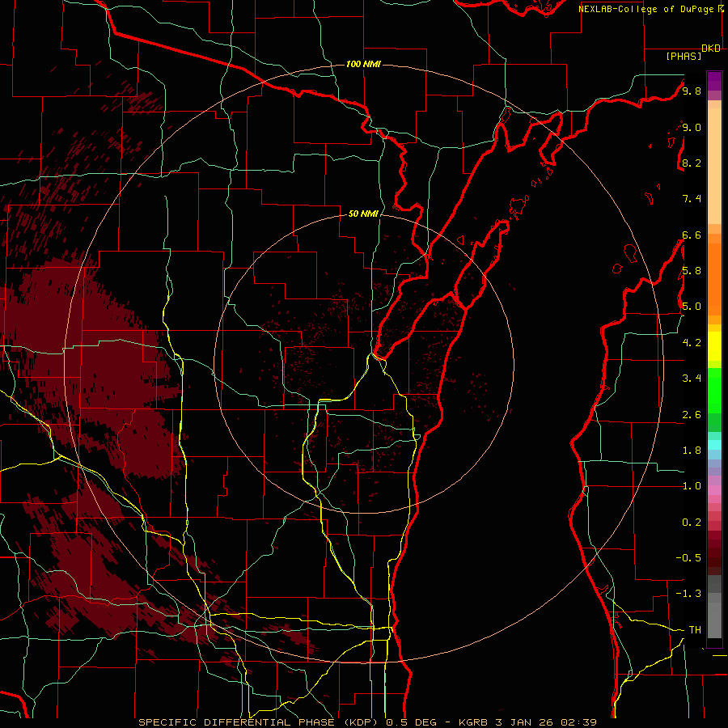The width and height of the screenshot is (728, 728).
Task: Click the 1.0 scale value
Action: click(692, 486)
